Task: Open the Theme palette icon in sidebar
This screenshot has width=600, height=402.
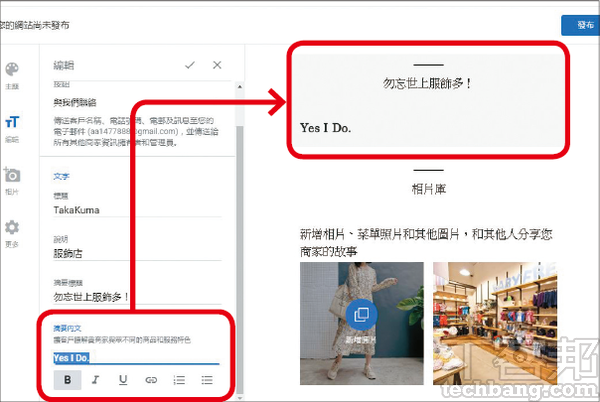Action: coord(12,70)
